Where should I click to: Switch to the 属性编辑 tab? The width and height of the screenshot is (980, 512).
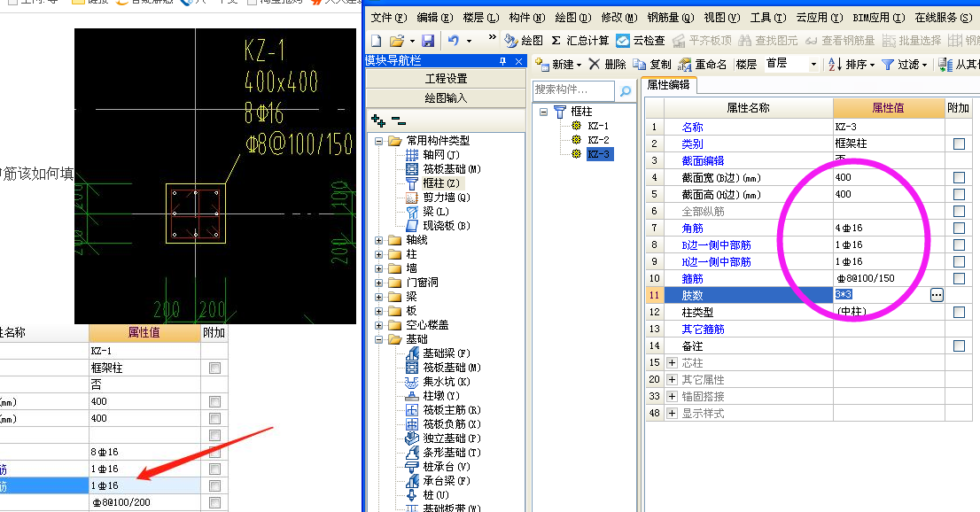coord(668,85)
